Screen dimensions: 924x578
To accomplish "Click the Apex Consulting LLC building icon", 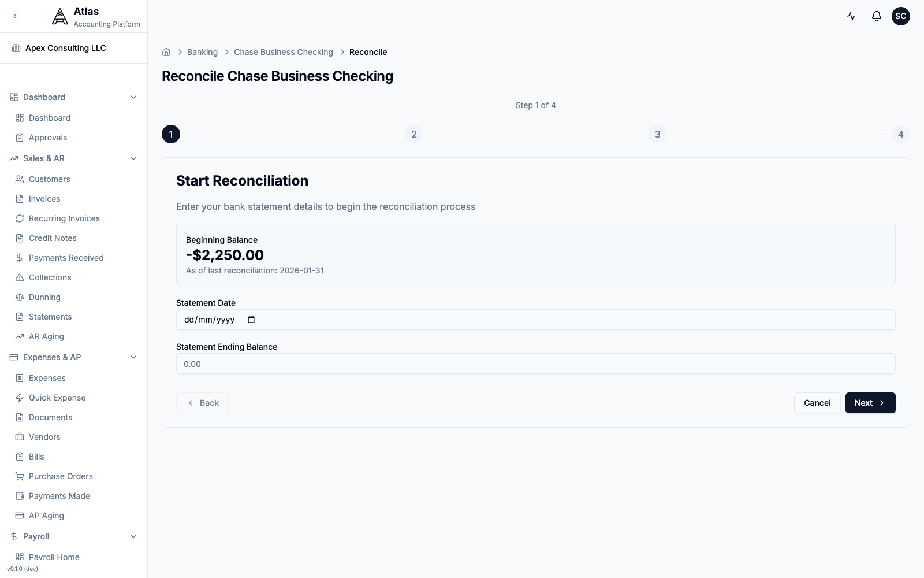I will (16, 48).
